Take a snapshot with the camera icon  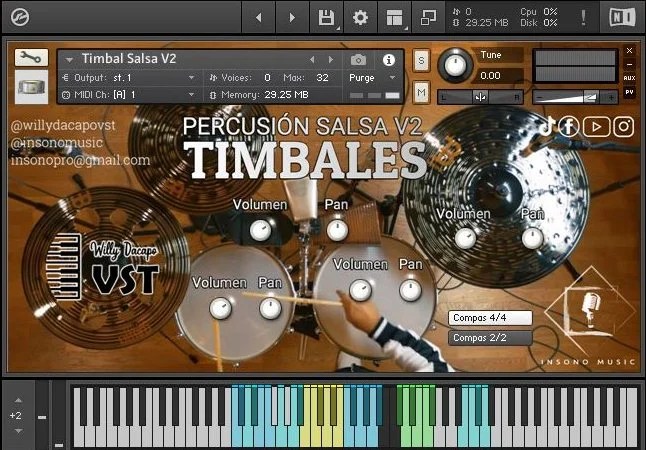(x=358, y=60)
